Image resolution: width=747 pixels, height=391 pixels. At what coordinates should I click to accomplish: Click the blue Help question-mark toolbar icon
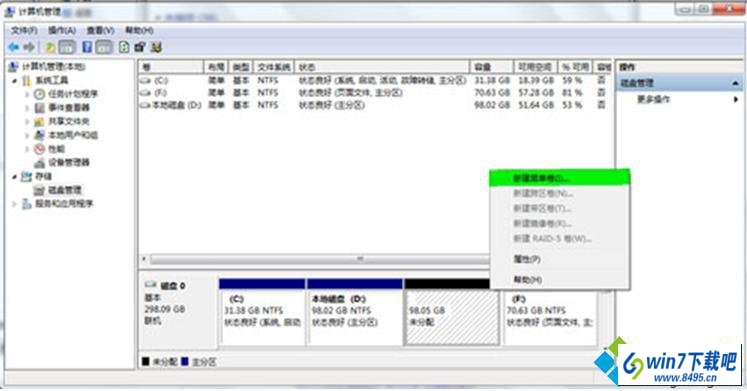click(x=87, y=47)
